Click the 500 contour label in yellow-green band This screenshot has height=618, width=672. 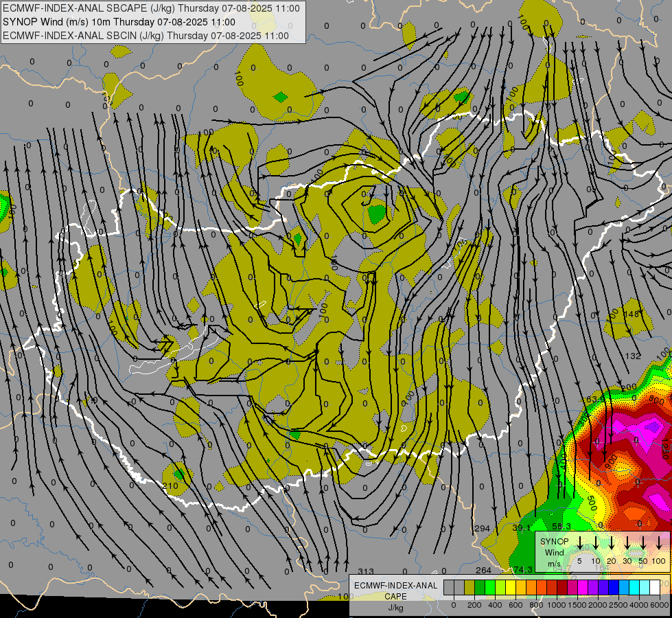(x=592, y=503)
